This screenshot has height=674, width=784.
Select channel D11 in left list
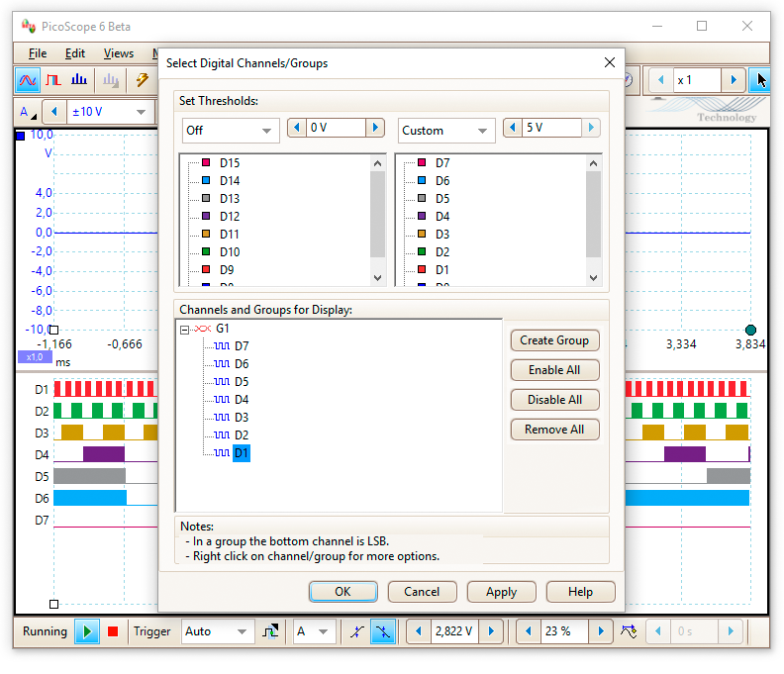tap(230, 235)
